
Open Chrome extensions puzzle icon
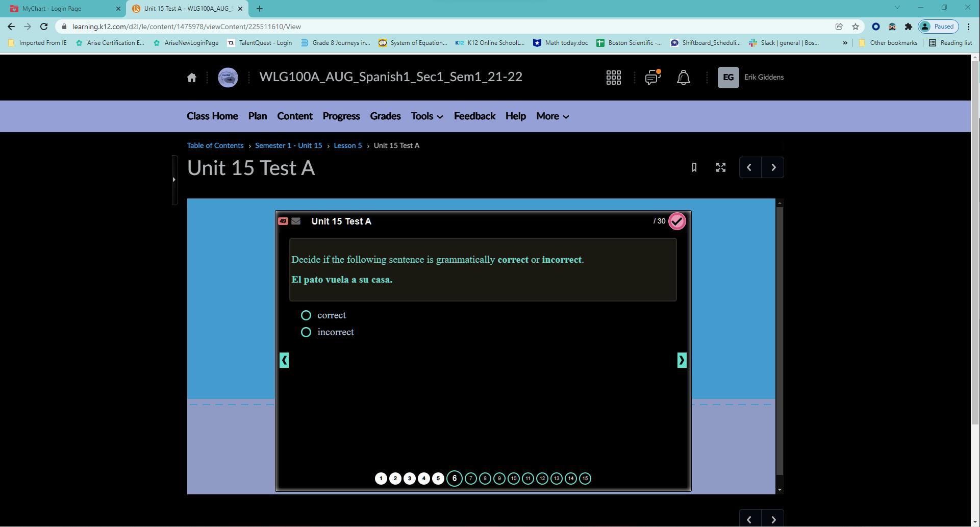point(908,27)
